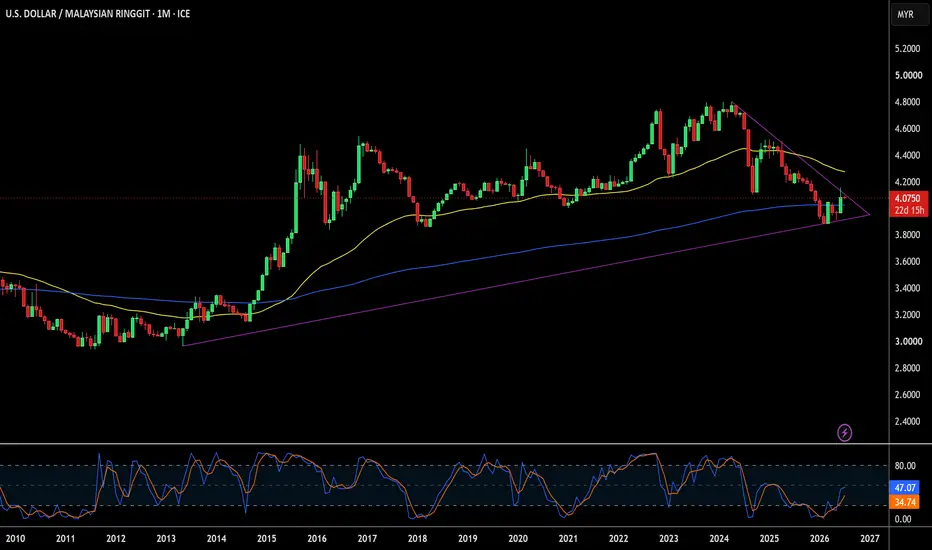Click the 2012 label on time axis
Image resolution: width=932 pixels, height=550 pixels.
click(116, 539)
